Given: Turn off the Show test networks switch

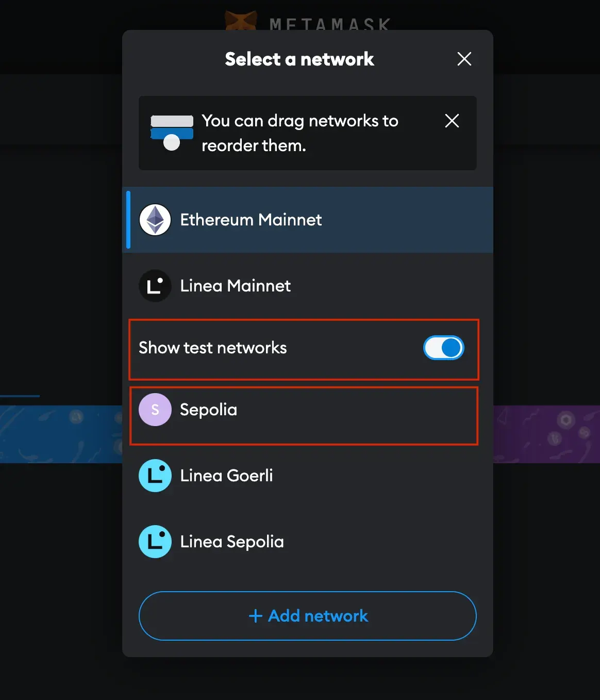Looking at the screenshot, I should point(444,348).
